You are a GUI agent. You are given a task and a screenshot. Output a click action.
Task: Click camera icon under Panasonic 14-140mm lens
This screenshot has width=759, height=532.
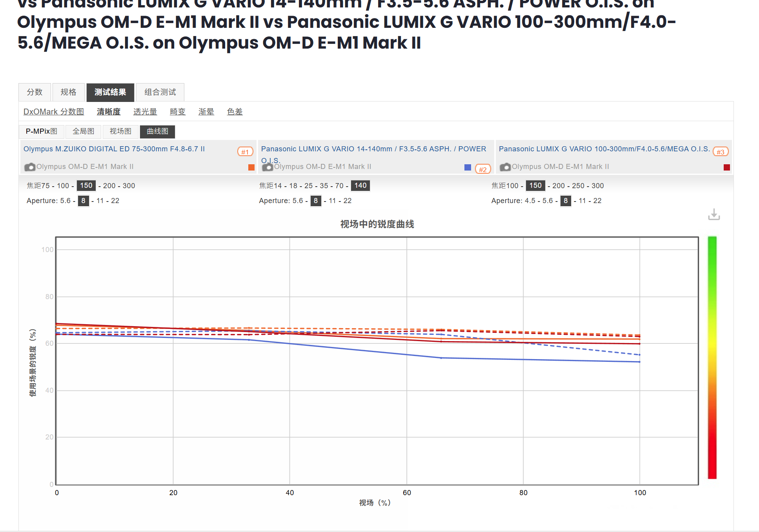pyautogui.click(x=268, y=167)
